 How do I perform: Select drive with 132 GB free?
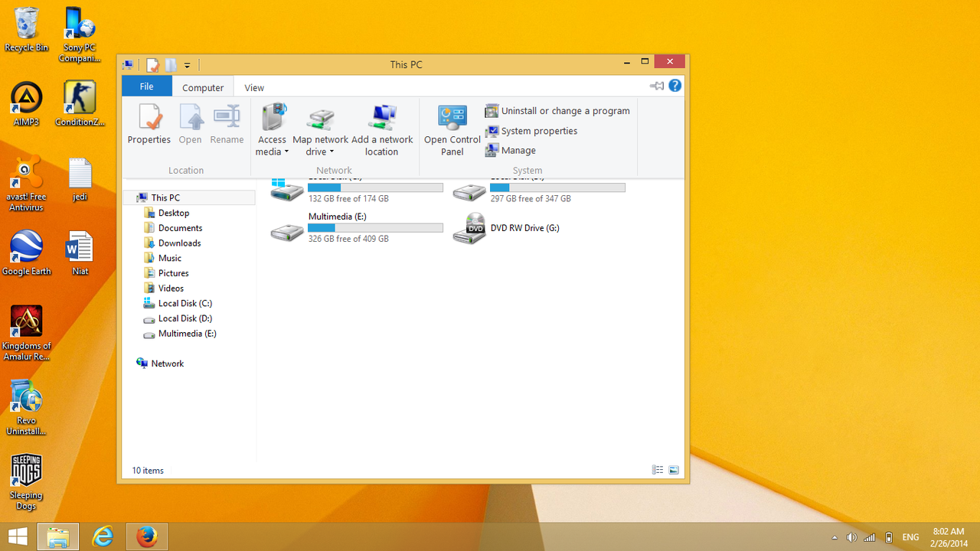point(357,191)
